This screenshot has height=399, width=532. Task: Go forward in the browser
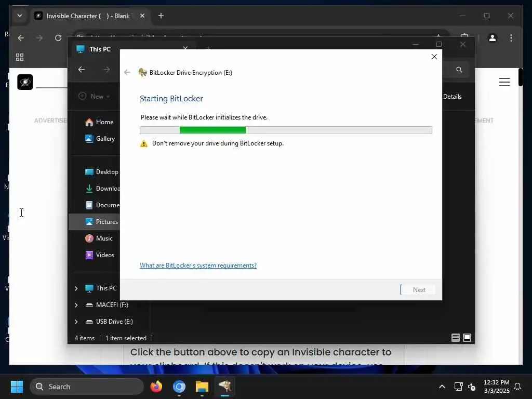(x=39, y=37)
